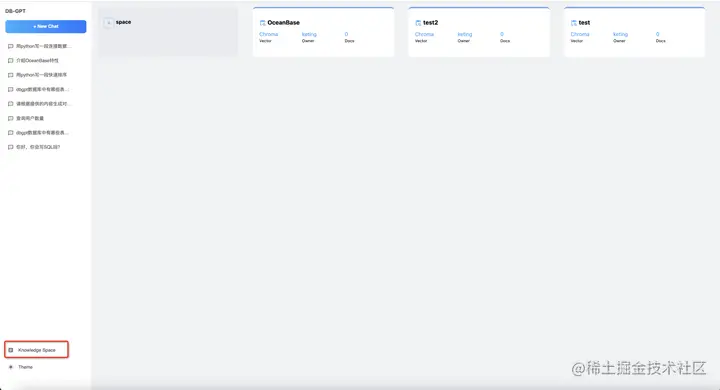Click the DB-GPT logo text
720x390 pixels.
[15, 11]
